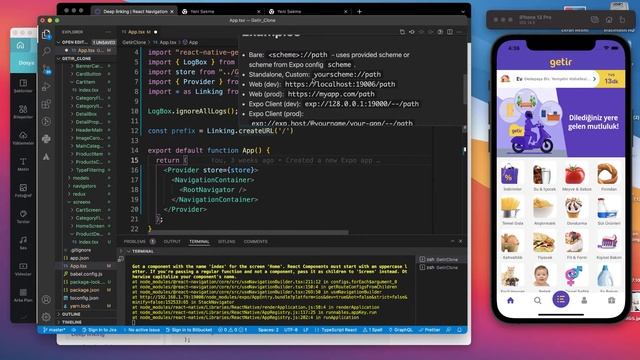Viewport: 640px width, 360px height.
Task: Close the terminal panel with the X icon
Action: pos(460,241)
